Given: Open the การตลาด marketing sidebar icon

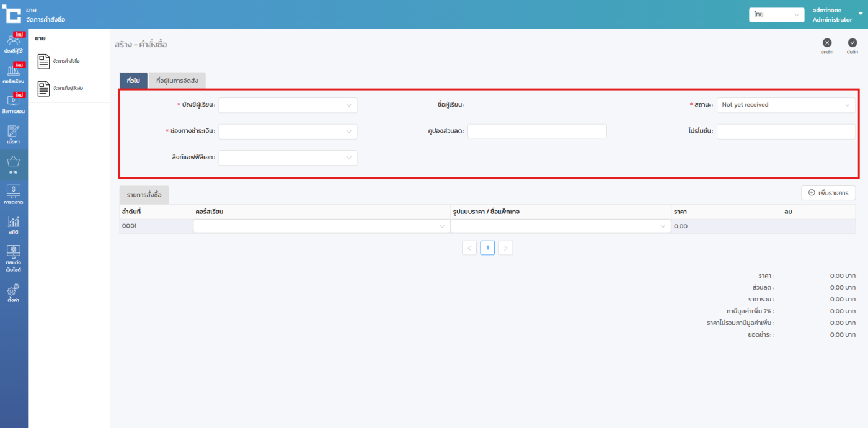Looking at the screenshot, I should point(14,194).
